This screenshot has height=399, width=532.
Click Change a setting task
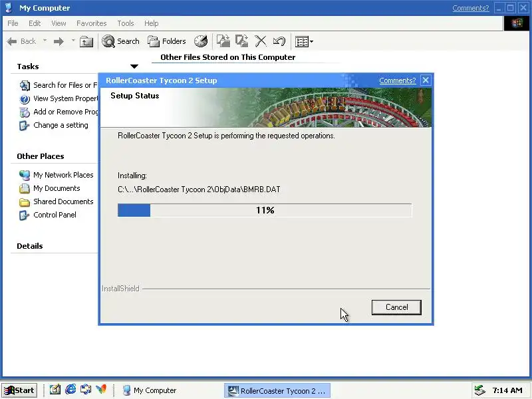[x=61, y=125]
